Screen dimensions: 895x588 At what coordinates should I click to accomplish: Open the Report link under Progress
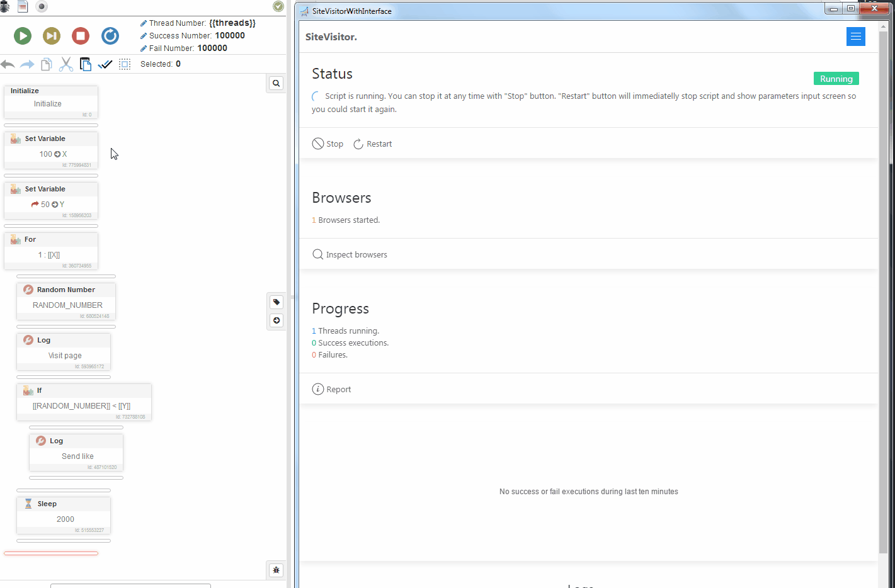(x=332, y=390)
